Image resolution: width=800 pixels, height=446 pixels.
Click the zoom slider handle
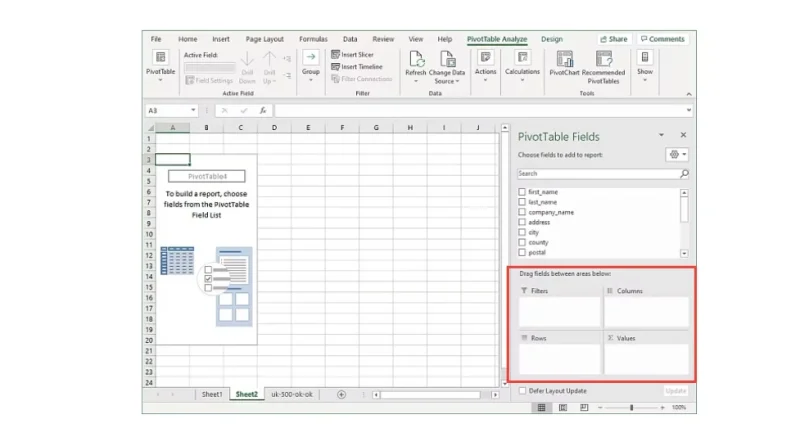pyautogui.click(x=632, y=407)
